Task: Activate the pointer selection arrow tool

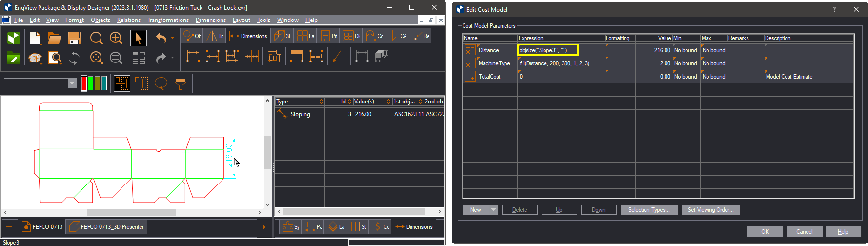Action: click(x=139, y=38)
